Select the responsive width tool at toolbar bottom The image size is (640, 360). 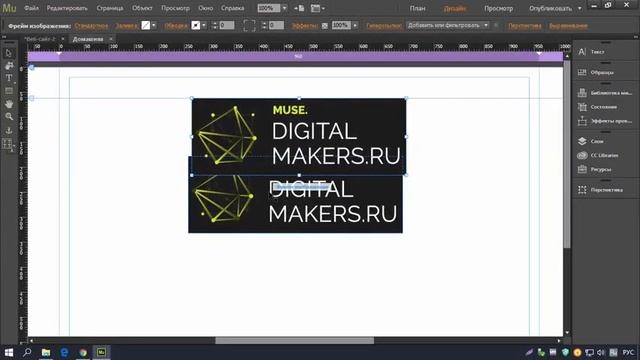[x=8, y=144]
